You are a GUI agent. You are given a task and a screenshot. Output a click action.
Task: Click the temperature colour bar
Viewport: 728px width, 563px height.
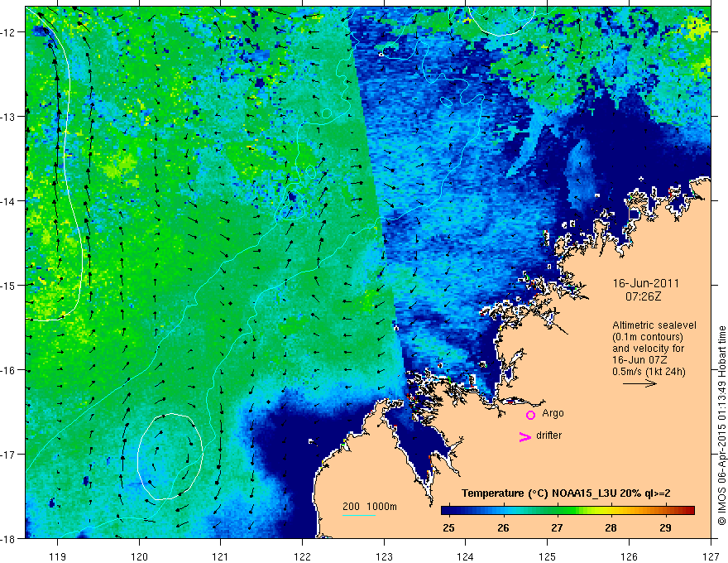click(568, 511)
